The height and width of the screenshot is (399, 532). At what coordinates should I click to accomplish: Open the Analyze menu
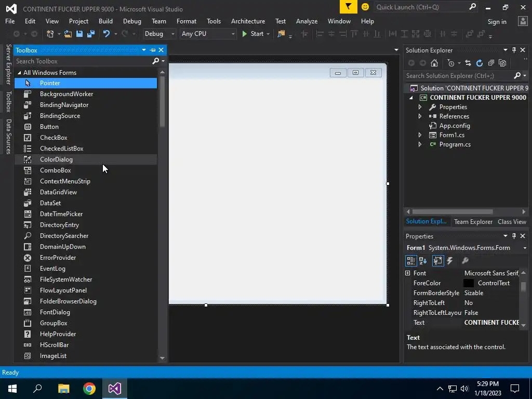[x=307, y=21]
